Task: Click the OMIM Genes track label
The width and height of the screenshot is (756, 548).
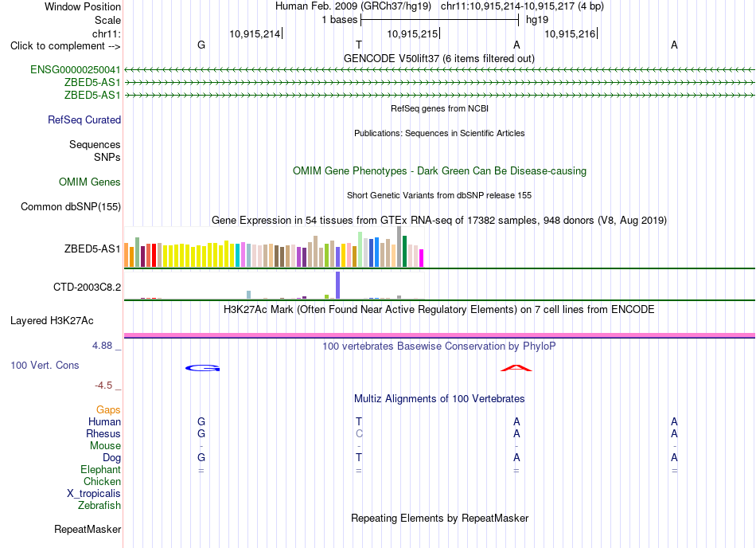Action: coord(90,182)
